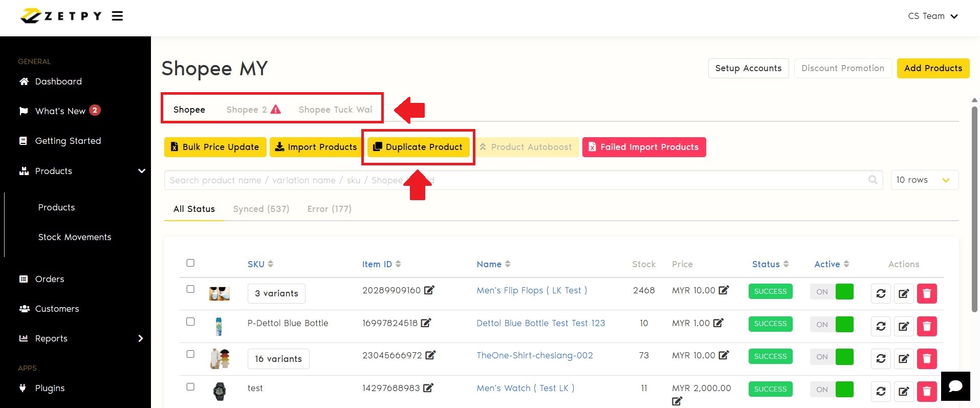Toggle Active switch for Dettol Blue Bottle
The height and width of the screenshot is (408, 980).
click(x=832, y=324)
